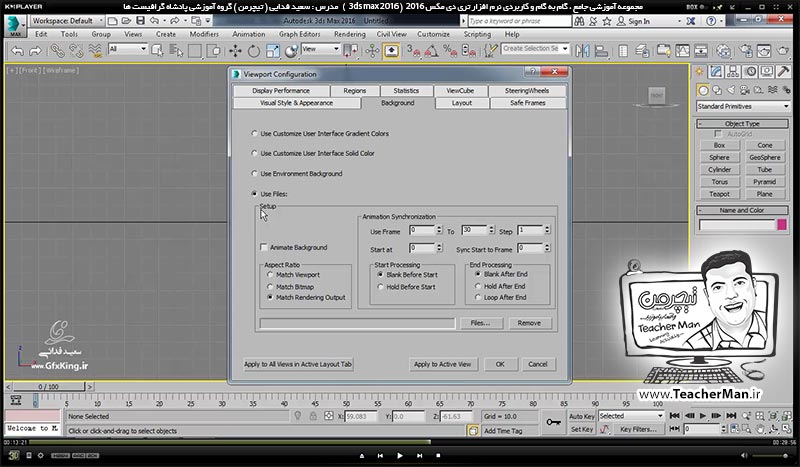800x467 pixels.
Task: Choose the Select Object tool
Action: pos(157,50)
